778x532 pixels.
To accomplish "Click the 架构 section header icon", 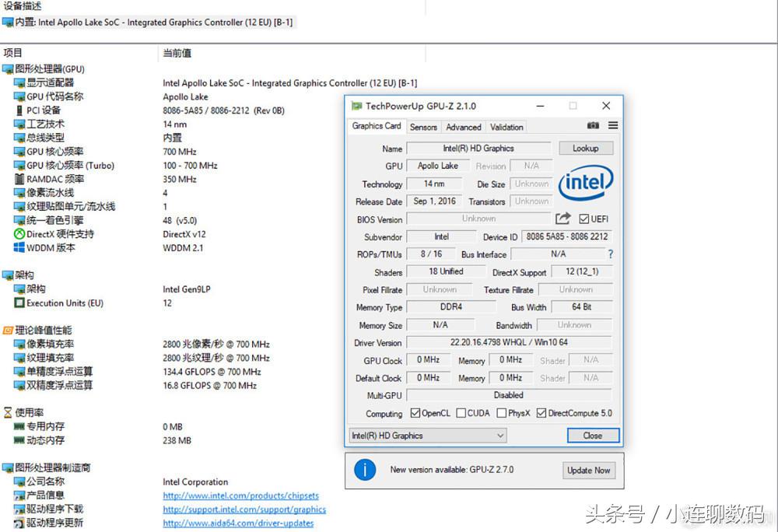I will 8,275.
